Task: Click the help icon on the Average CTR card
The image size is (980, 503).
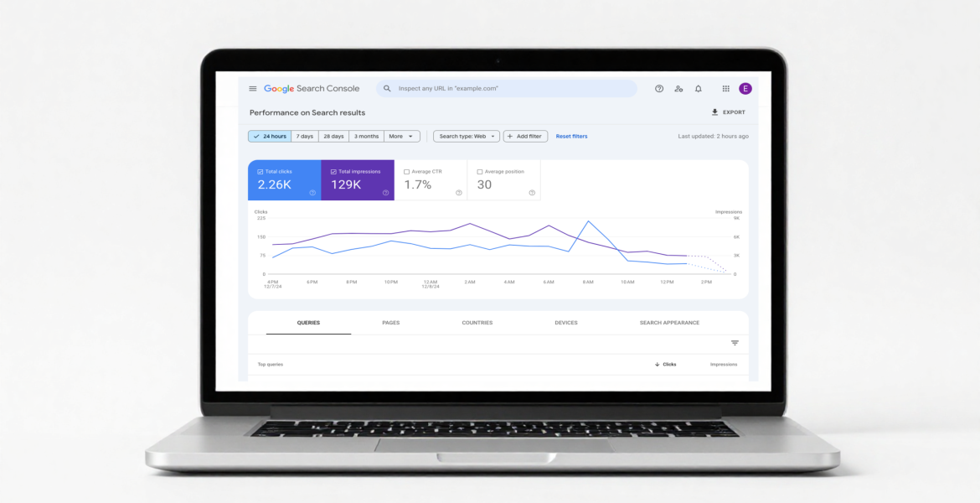Action: [x=459, y=193]
